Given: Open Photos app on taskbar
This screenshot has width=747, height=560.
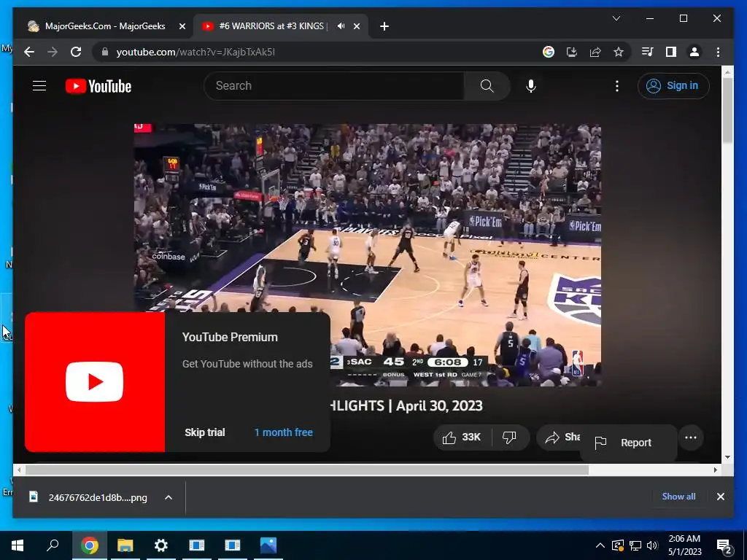Looking at the screenshot, I should (x=268, y=545).
